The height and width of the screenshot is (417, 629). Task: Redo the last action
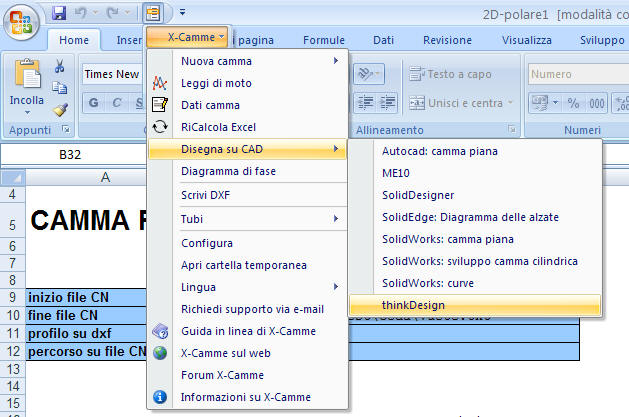coord(112,13)
